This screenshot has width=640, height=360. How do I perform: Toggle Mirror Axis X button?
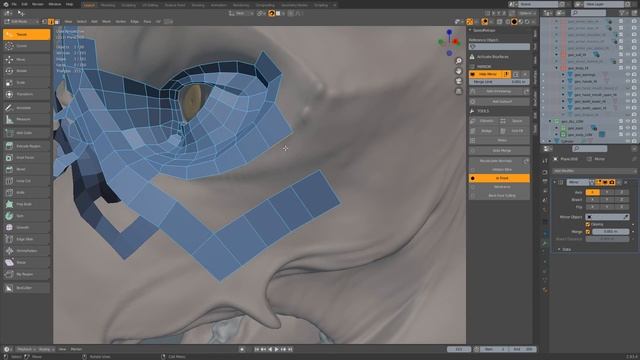pos(593,192)
